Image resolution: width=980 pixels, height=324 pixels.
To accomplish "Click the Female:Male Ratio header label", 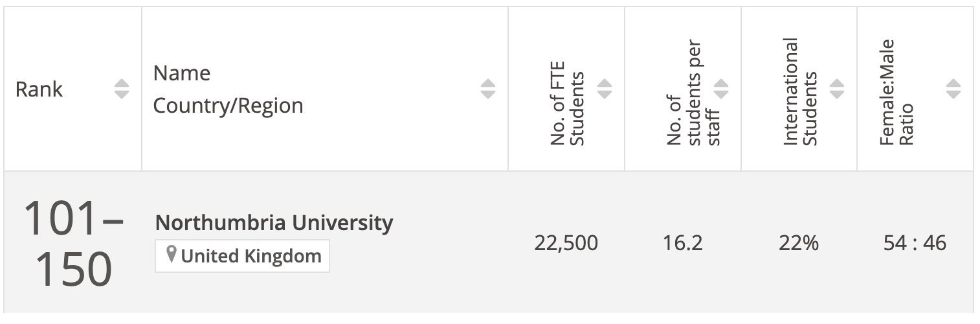I will click(x=896, y=93).
